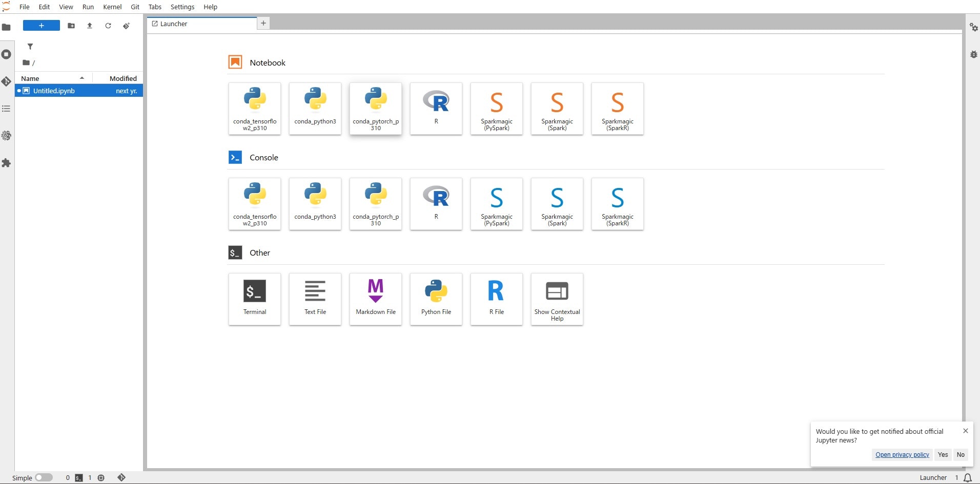Open the Tabs menu
The image size is (980, 484).
tap(155, 7)
